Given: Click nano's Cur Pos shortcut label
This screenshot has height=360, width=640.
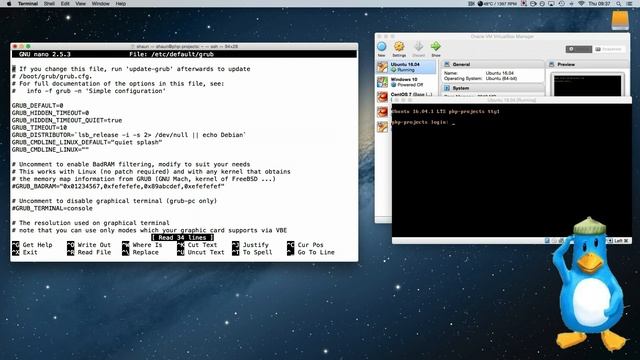Looking at the screenshot, I should click(x=311, y=245).
